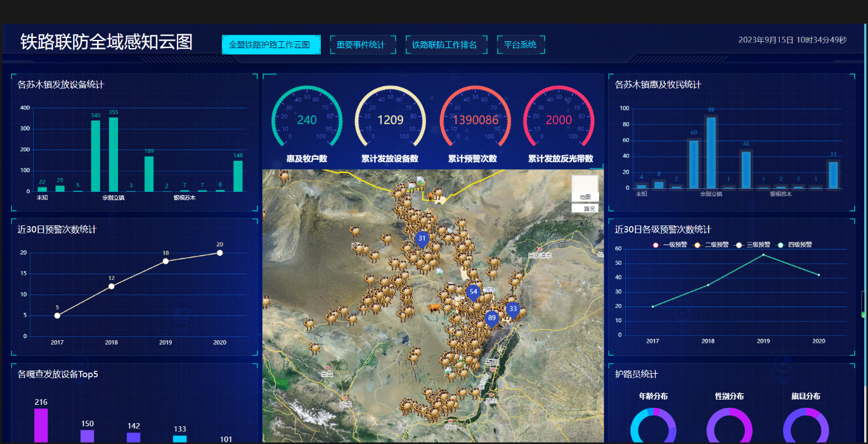Click the brown cattle icon on the map
Viewport: 868px width, 444px height.
(434, 308)
